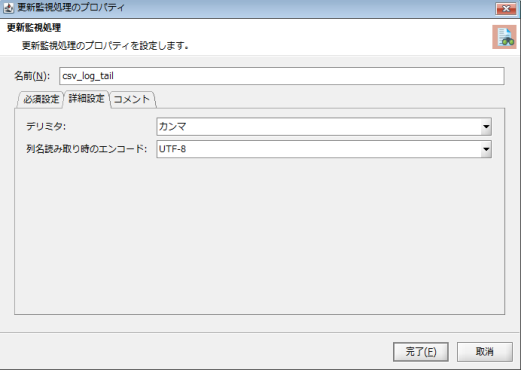Screen dimensions: 521x370
Task: Click the デリミタ label text
Action: (x=46, y=127)
